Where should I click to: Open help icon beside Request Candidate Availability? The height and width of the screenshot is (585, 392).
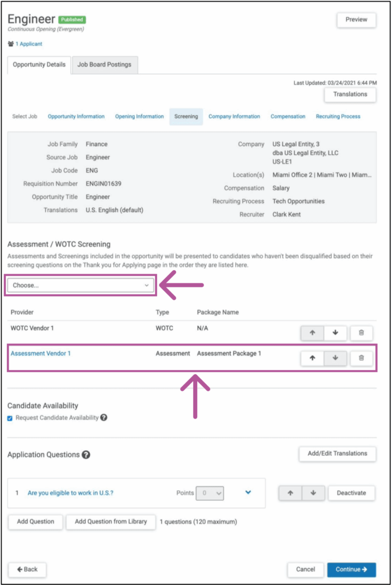[x=104, y=418]
